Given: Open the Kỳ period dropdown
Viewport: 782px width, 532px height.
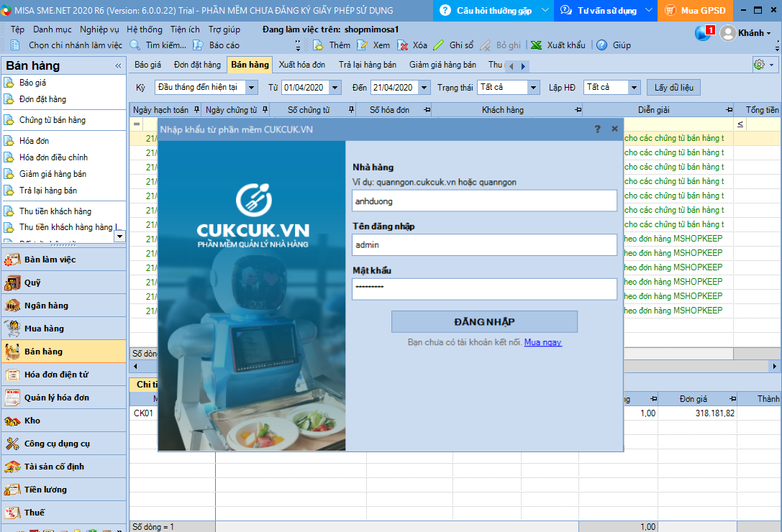Looking at the screenshot, I should [252, 88].
